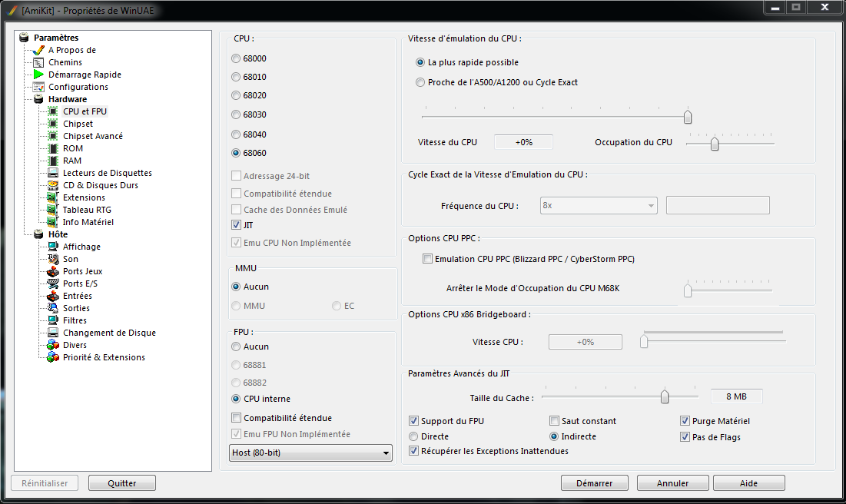Image resolution: width=846 pixels, height=504 pixels.
Task: Click the CD & Disques Durs icon
Action: [53, 185]
